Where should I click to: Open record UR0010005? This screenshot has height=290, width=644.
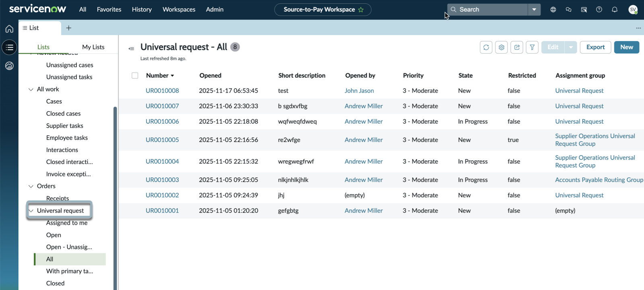pyautogui.click(x=162, y=140)
